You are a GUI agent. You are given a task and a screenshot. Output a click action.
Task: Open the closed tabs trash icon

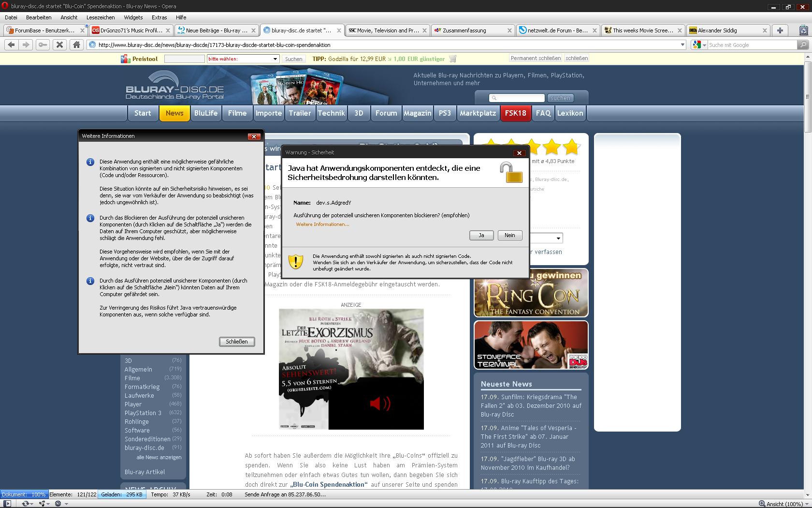coord(803,30)
